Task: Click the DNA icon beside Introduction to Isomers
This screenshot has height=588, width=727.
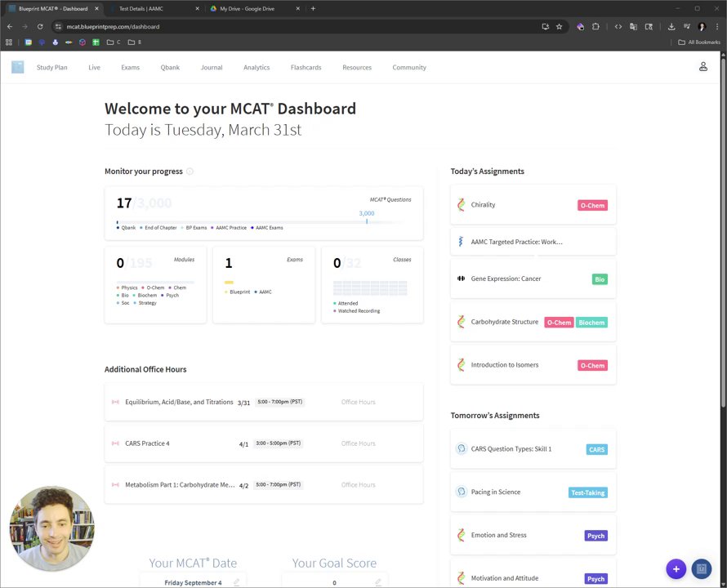Action: coord(461,365)
